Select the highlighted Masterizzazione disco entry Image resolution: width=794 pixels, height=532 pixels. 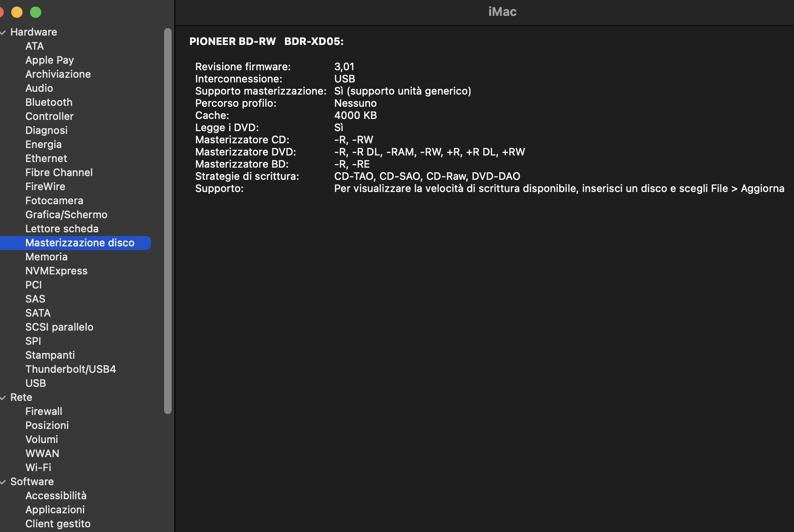tap(75, 243)
